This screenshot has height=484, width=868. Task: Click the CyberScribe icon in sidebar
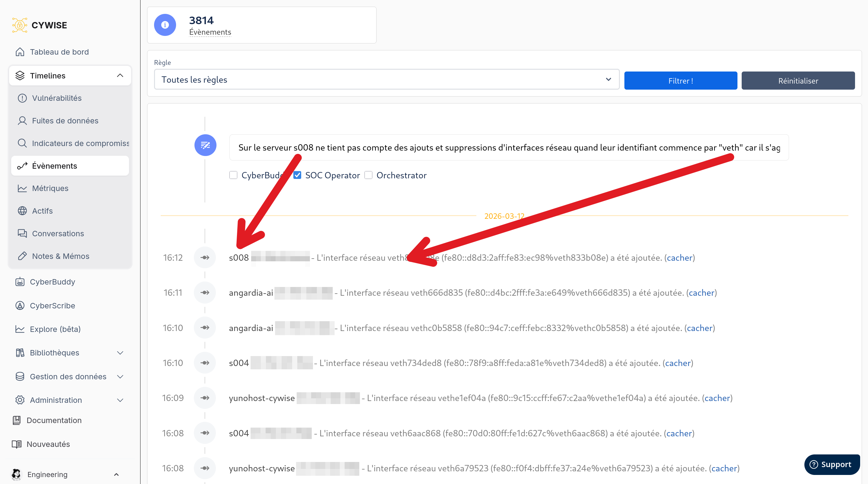tap(20, 306)
